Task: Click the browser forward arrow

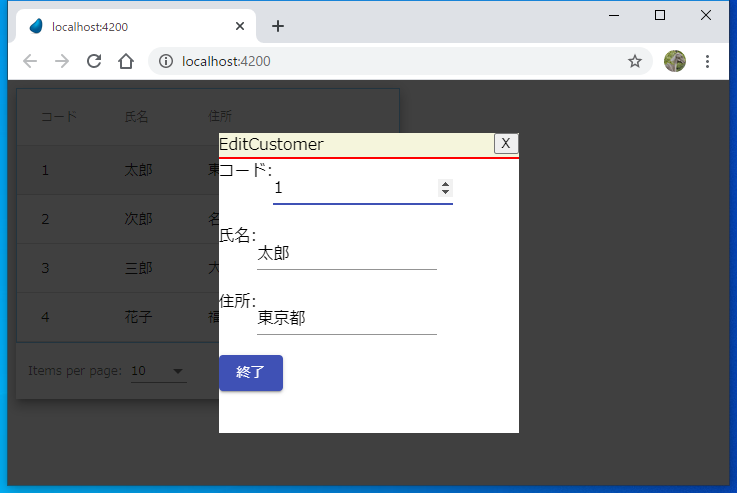Action: [x=62, y=61]
